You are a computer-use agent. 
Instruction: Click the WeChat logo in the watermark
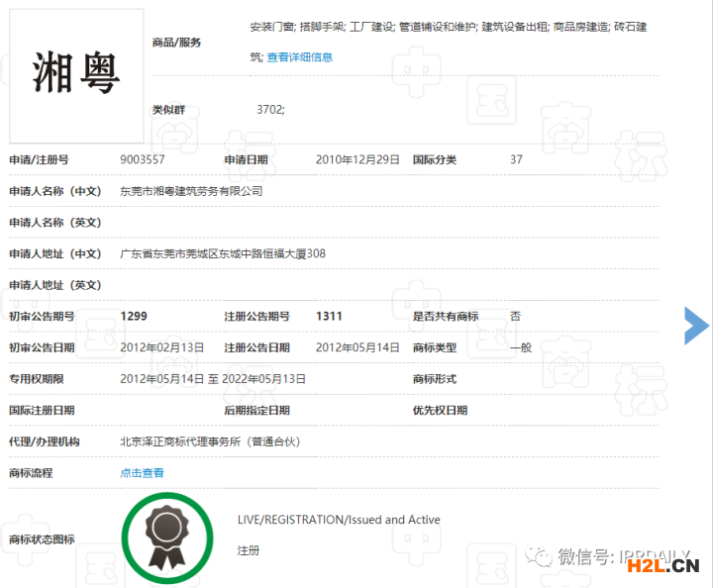[x=539, y=557]
